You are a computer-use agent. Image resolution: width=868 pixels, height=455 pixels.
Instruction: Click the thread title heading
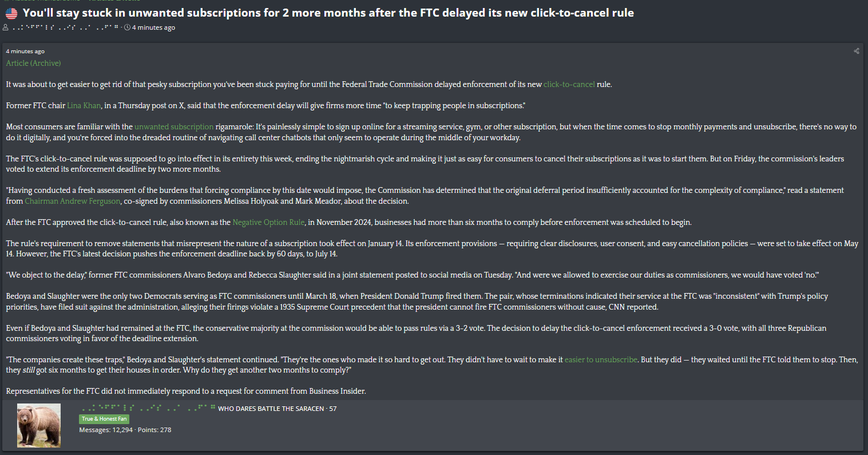328,13
